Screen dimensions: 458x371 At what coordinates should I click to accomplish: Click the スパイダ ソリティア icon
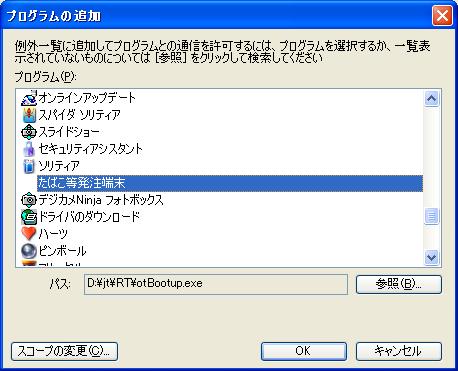tap(29, 115)
